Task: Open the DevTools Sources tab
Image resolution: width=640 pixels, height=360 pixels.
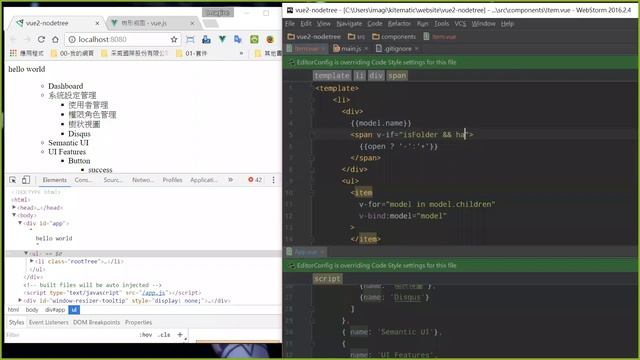Action: [113, 180]
